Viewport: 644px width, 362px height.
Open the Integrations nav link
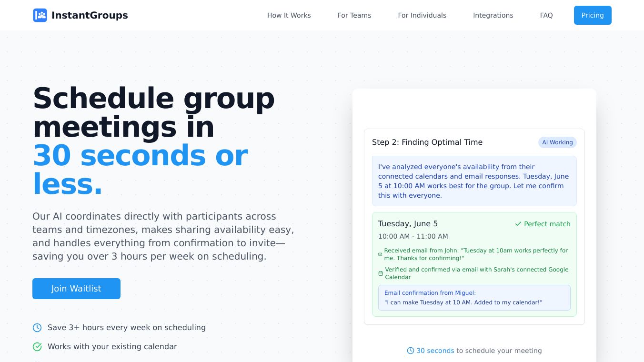(x=493, y=15)
